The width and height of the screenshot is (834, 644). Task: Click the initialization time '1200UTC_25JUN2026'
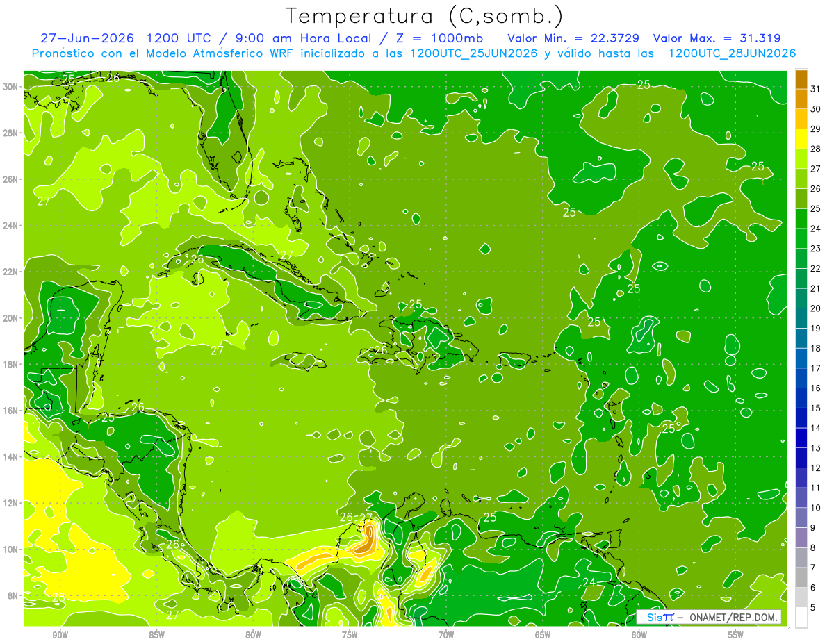474,53
